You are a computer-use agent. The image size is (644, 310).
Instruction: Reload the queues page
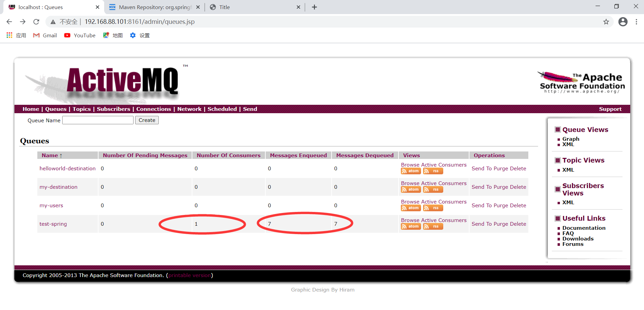pos(36,22)
